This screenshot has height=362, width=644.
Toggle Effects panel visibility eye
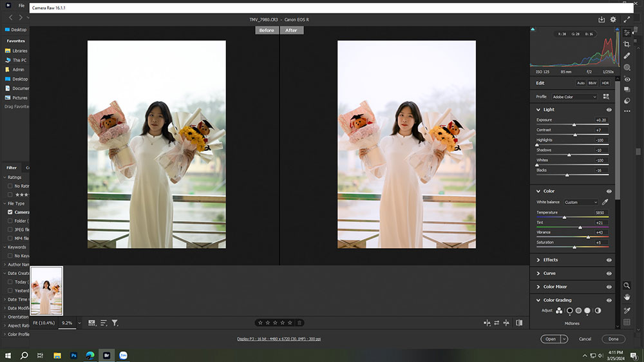(609, 260)
